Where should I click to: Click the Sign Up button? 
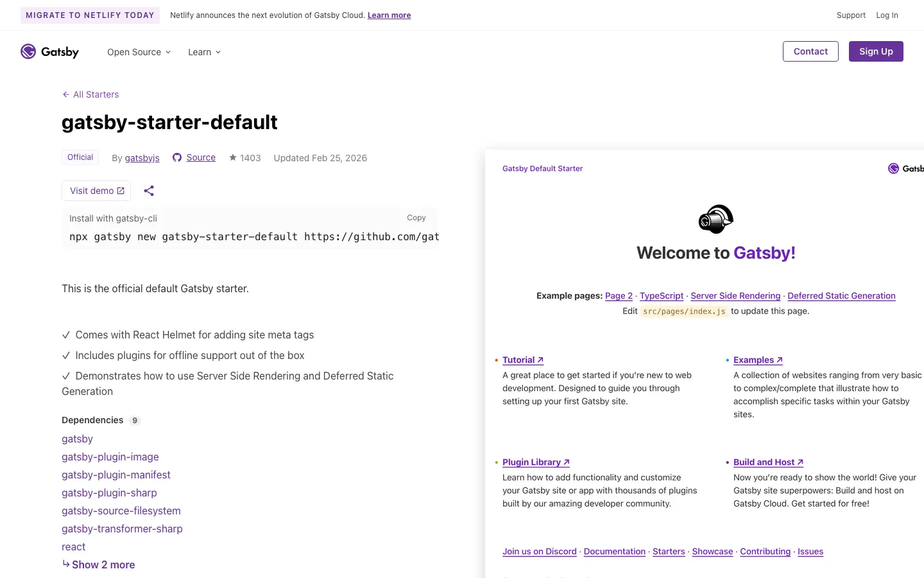pyautogui.click(x=876, y=51)
